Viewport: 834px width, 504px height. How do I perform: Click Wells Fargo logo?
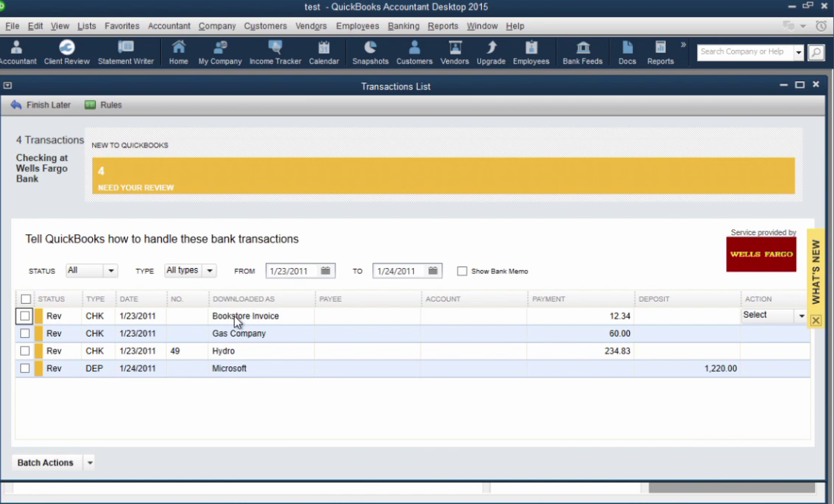[x=761, y=254]
